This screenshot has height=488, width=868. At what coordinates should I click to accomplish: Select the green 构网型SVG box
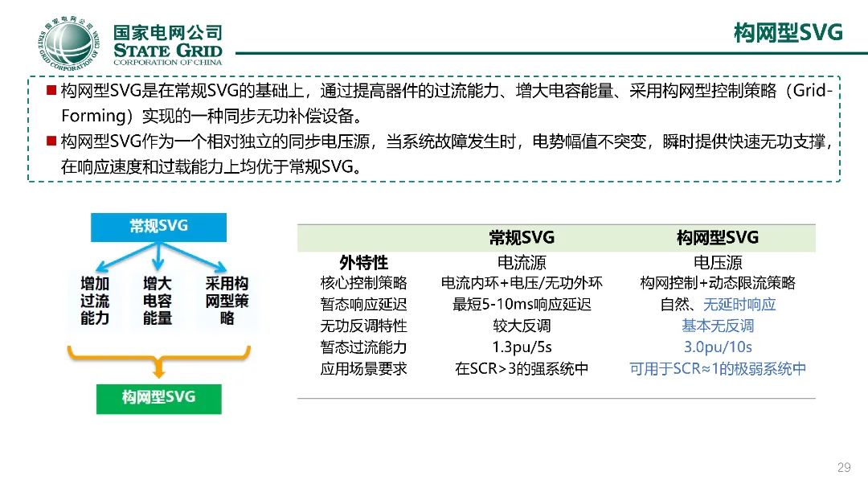point(159,399)
